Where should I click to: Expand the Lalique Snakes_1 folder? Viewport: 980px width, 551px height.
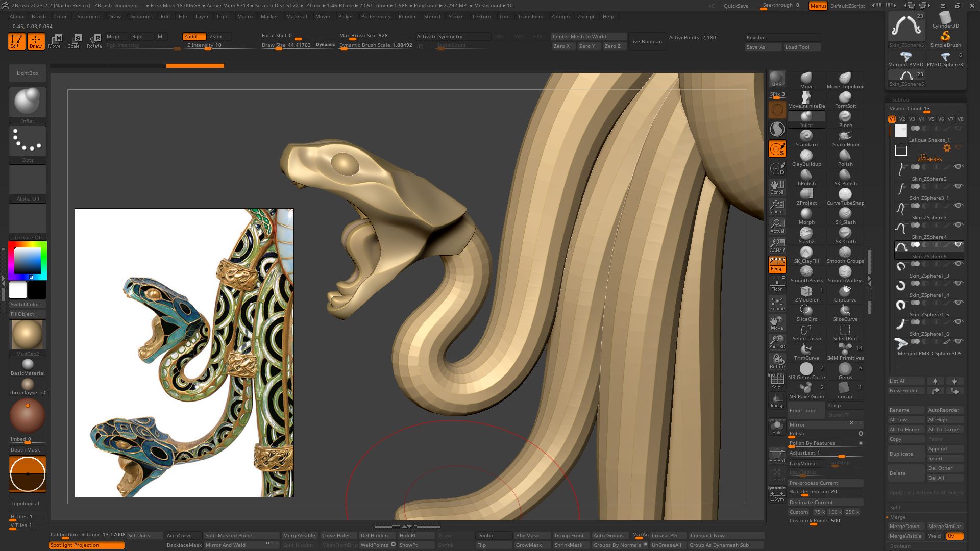901,149
